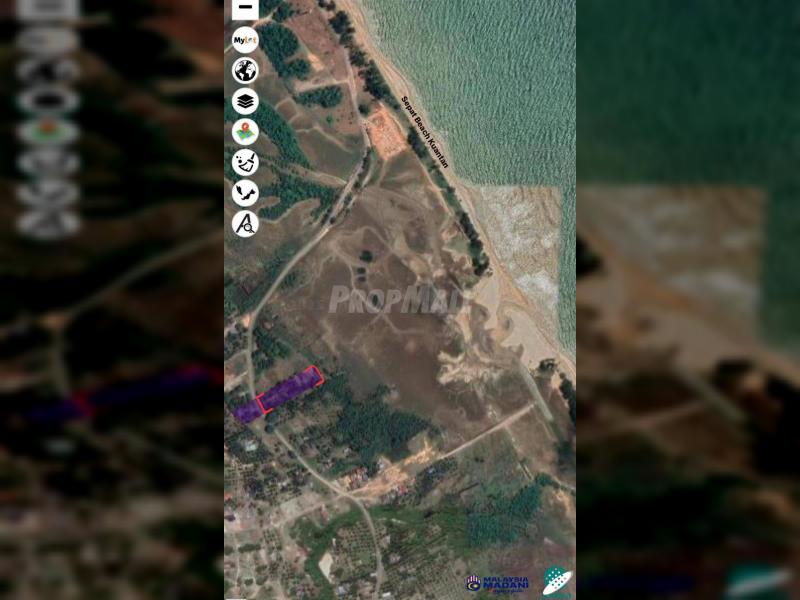Open the MyLot tool
The width and height of the screenshot is (800, 600).
245,40
